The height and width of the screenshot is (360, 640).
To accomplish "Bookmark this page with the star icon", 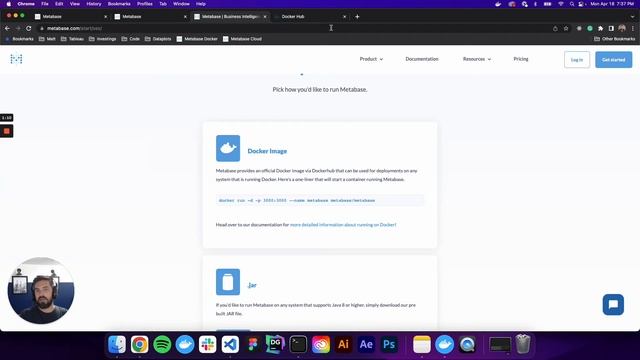I will point(566,28).
